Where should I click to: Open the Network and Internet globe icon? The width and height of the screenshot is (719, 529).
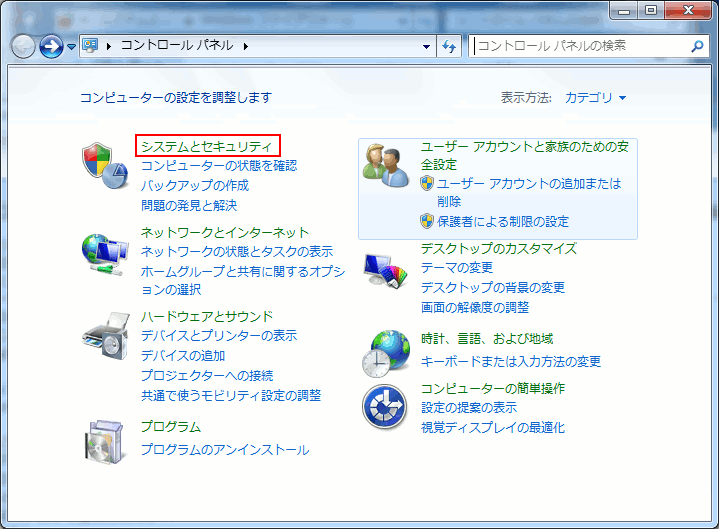(x=105, y=254)
